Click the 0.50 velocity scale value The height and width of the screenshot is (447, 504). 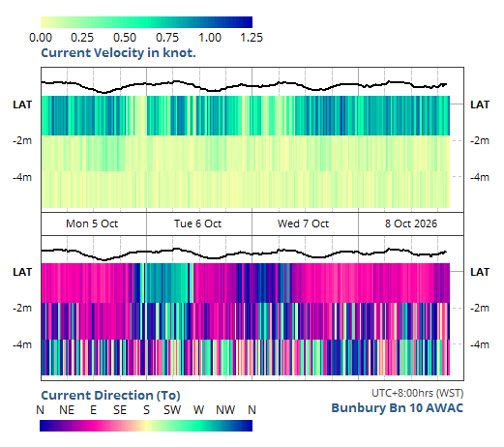125,38
